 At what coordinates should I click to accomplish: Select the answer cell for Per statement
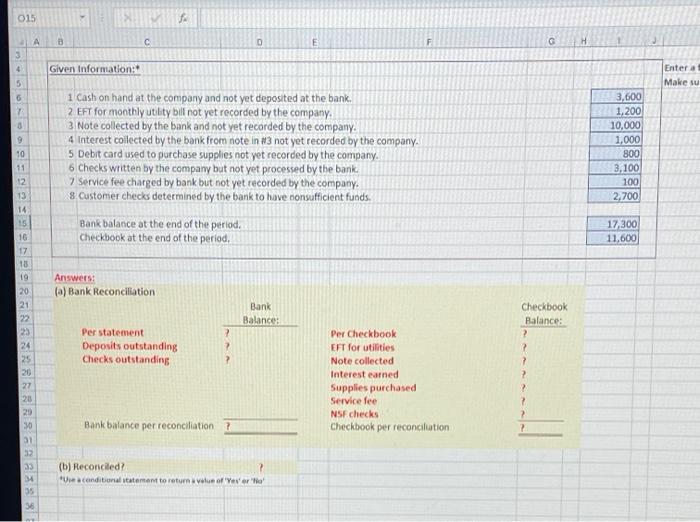[260, 333]
